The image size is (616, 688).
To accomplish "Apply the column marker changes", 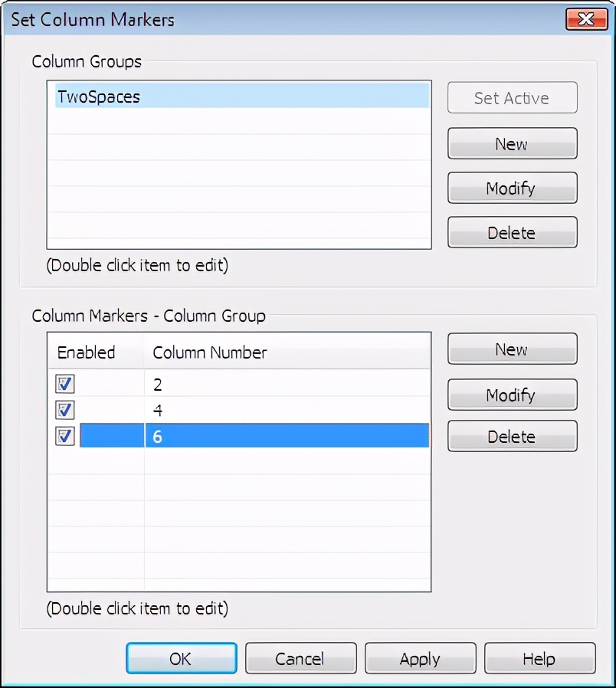I will click(x=420, y=658).
